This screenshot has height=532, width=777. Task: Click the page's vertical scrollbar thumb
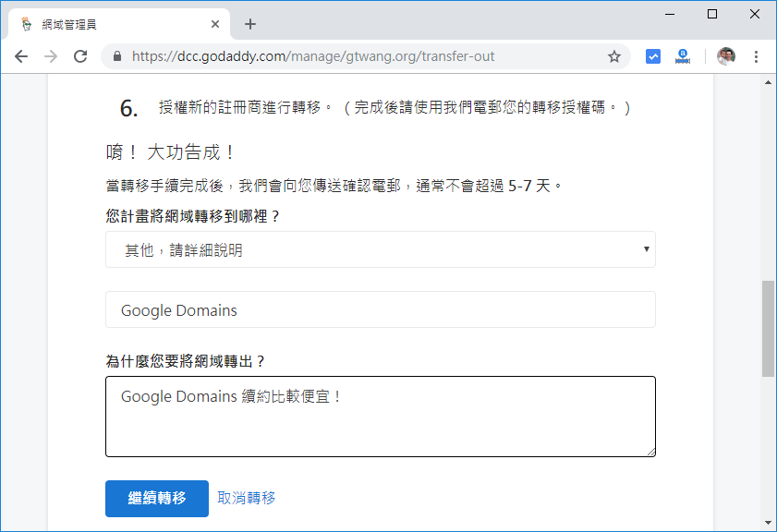point(768,329)
